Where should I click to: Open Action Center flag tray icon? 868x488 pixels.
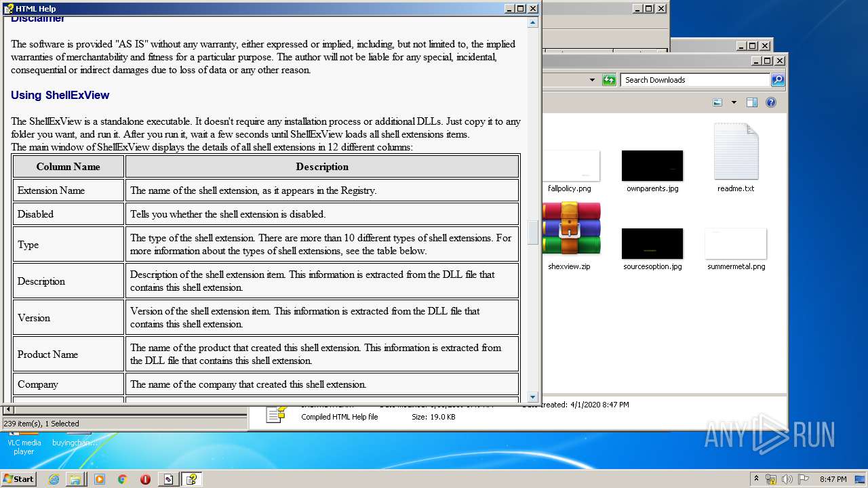[804, 479]
